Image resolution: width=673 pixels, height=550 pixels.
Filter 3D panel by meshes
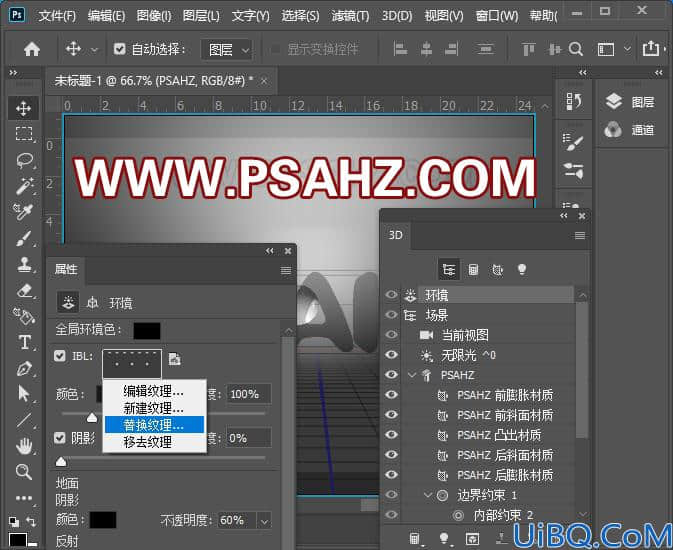click(473, 270)
